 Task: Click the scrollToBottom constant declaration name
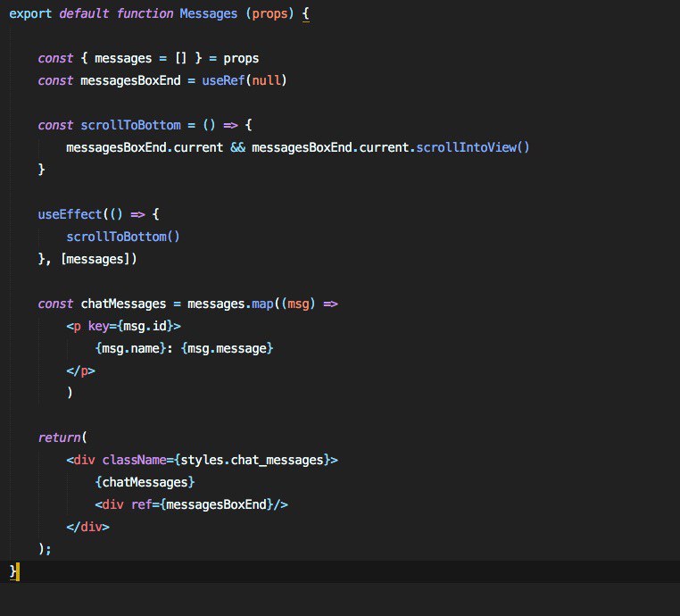130,125
